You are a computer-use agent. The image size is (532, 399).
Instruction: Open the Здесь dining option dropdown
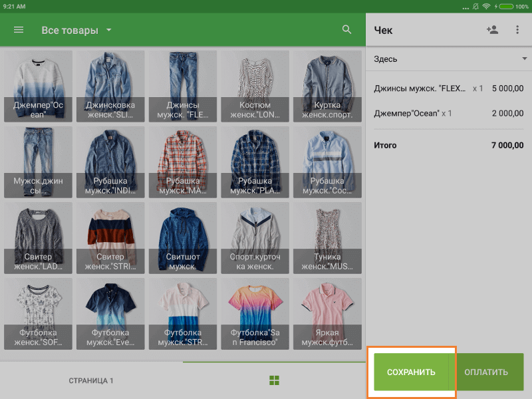(449, 59)
